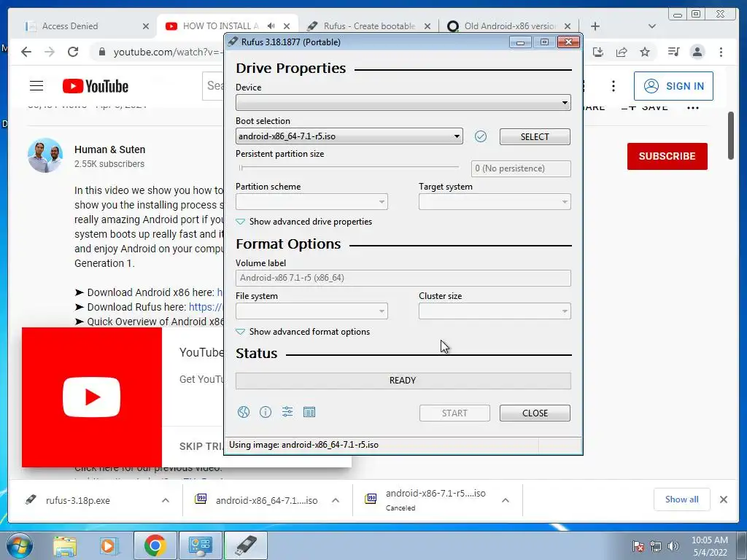Open the rufus-3.18p.exe download
The image size is (747, 560).
tap(77, 500)
